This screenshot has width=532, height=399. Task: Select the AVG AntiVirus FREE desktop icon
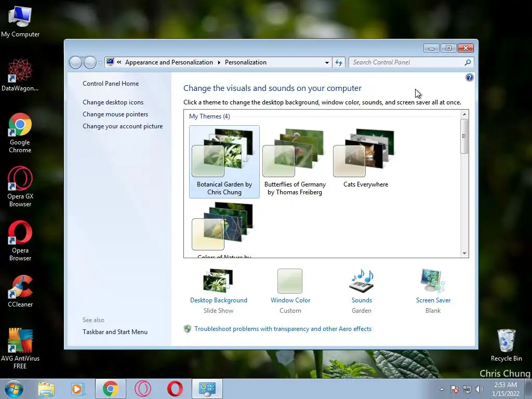tap(20, 349)
